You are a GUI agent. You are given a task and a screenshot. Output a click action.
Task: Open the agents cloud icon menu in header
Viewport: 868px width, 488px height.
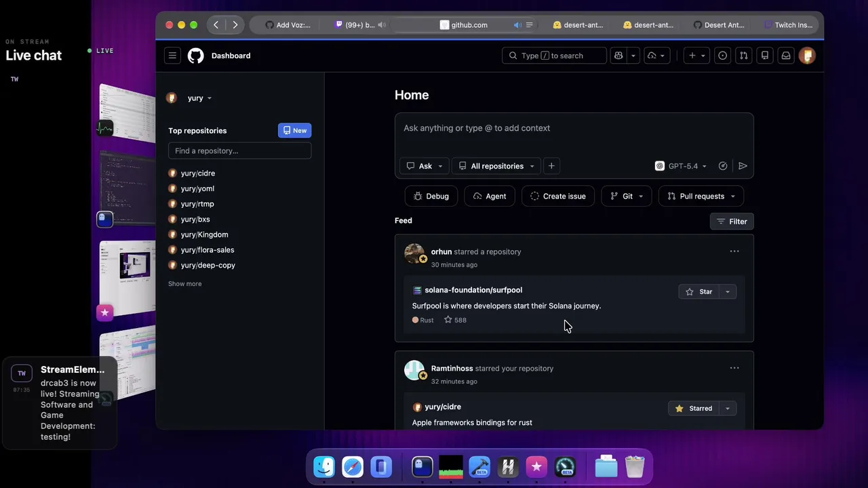click(656, 56)
